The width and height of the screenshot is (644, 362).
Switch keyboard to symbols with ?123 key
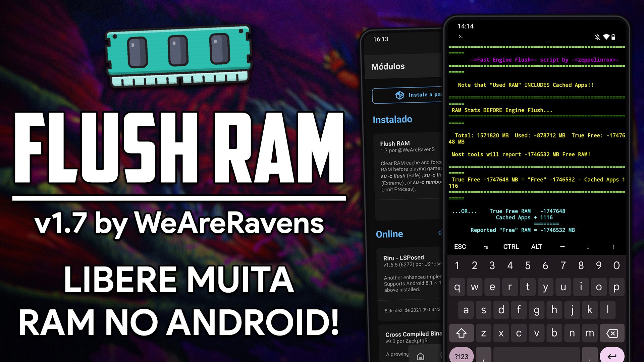coord(461,356)
